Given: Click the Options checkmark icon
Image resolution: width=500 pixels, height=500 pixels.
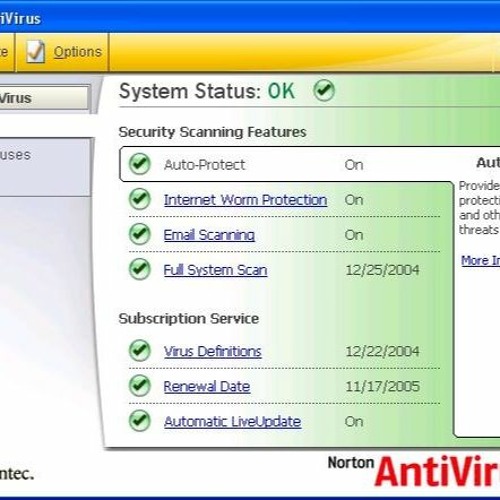Looking at the screenshot, I should coord(35,52).
